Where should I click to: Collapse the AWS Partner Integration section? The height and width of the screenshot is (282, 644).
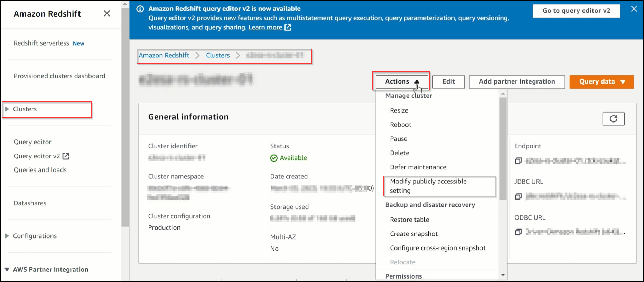click(7, 269)
